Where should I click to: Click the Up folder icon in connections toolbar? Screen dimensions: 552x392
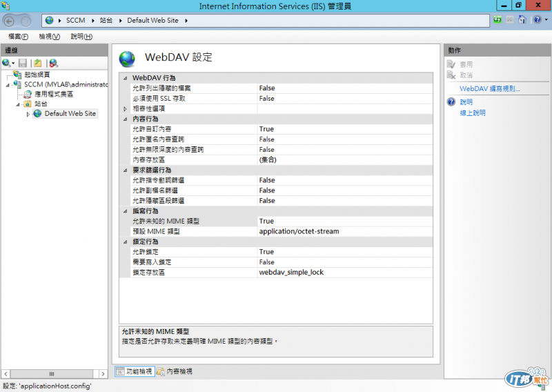(x=38, y=63)
